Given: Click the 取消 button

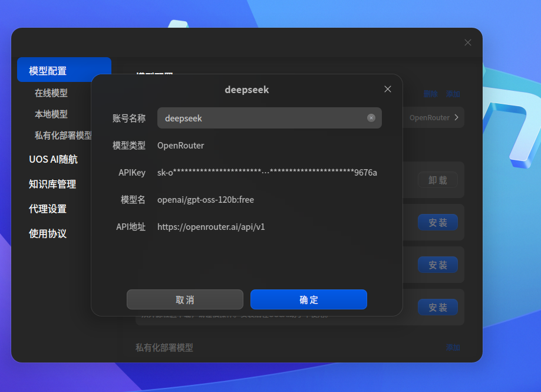Looking at the screenshot, I should tap(185, 299).
